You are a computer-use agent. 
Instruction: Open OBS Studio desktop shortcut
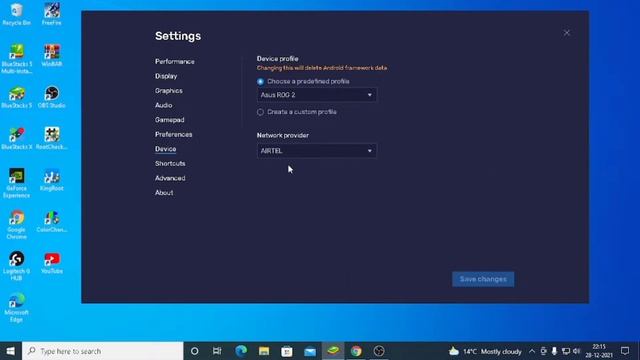coord(52,97)
